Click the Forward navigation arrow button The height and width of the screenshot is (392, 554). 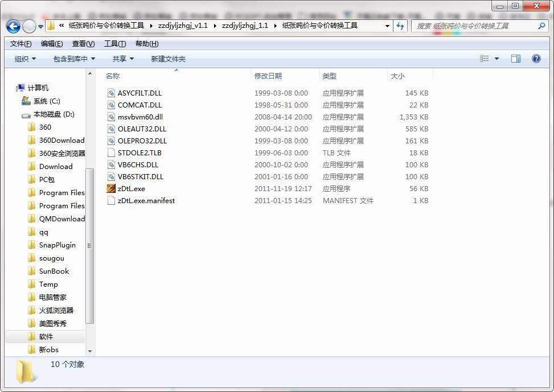[x=29, y=26]
